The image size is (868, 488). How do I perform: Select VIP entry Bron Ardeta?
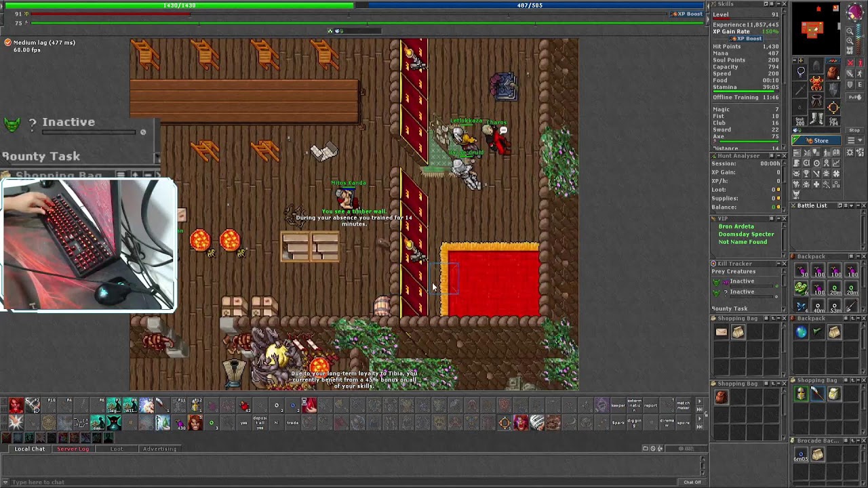(x=736, y=226)
